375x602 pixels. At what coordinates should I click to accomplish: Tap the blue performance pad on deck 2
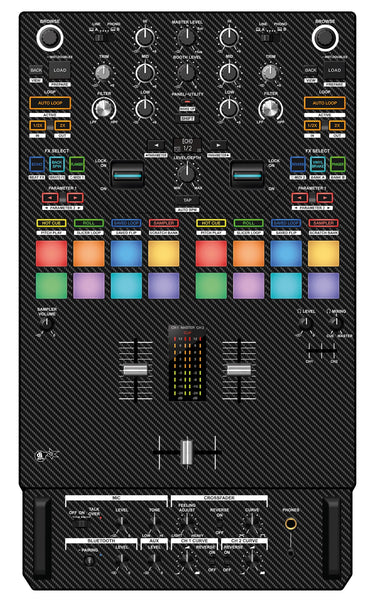286,254
